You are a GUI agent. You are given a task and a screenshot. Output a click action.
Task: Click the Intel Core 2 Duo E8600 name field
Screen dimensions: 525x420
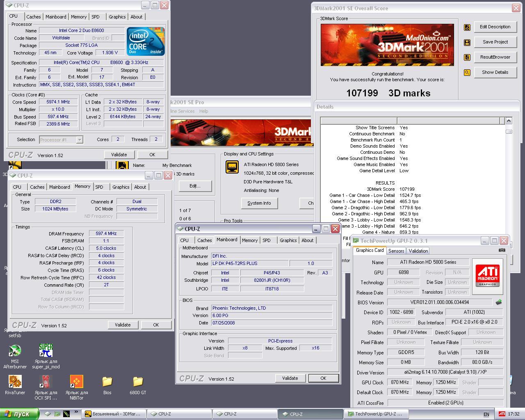82,31
